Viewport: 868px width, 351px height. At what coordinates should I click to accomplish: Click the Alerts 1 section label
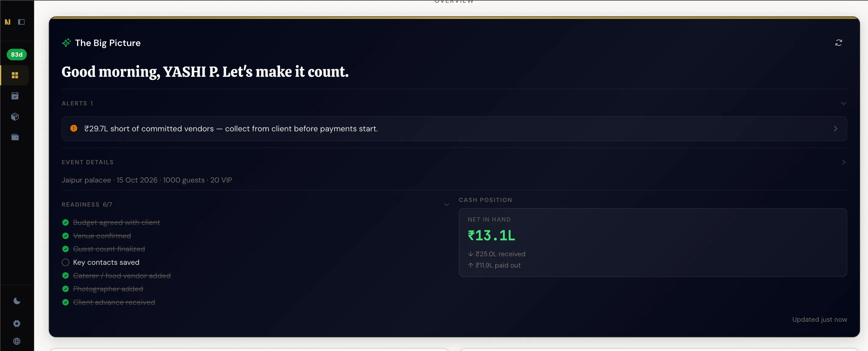click(x=77, y=103)
